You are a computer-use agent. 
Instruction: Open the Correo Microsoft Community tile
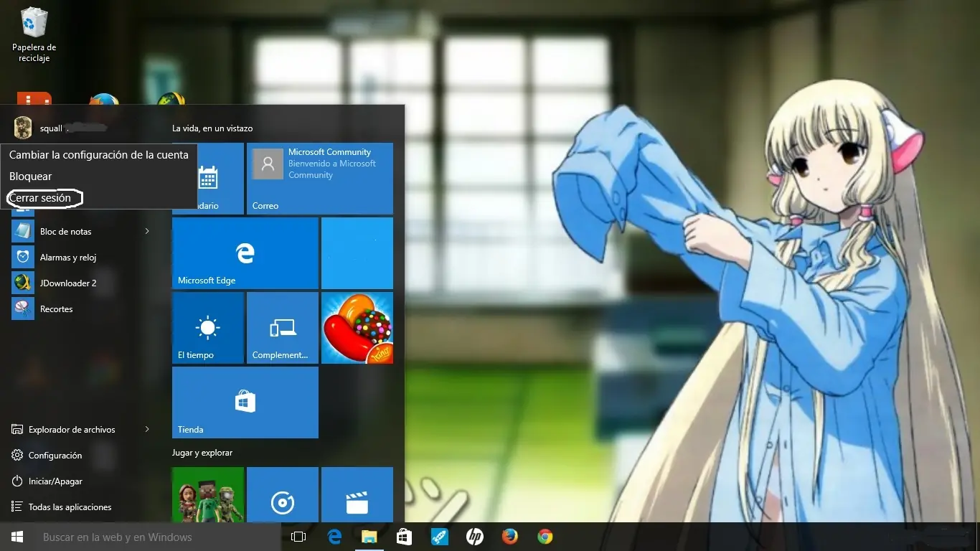tap(320, 179)
